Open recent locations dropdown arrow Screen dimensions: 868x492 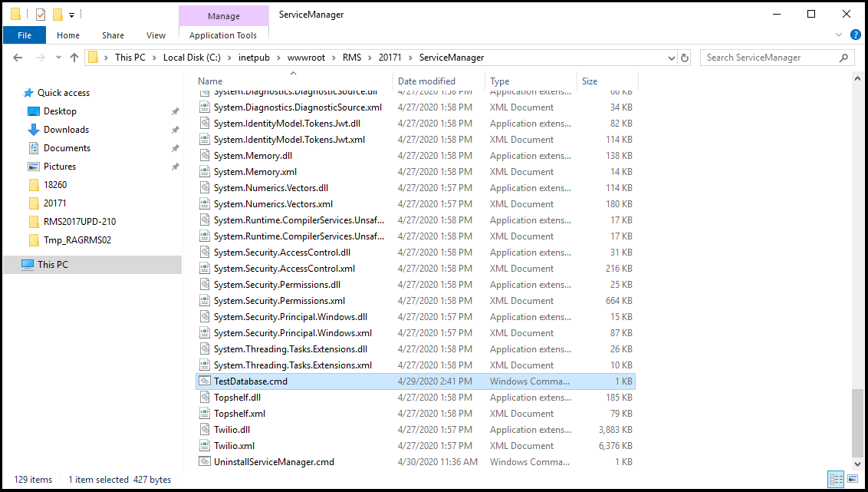[58, 58]
